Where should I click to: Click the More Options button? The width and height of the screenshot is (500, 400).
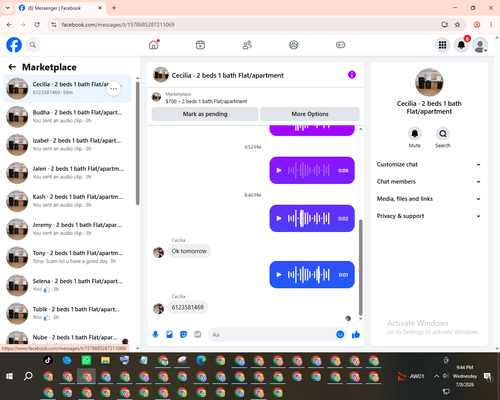pyautogui.click(x=310, y=114)
